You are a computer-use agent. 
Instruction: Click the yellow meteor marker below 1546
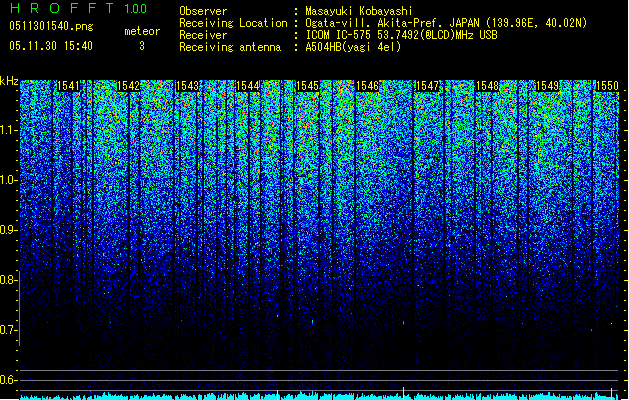point(403,393)
